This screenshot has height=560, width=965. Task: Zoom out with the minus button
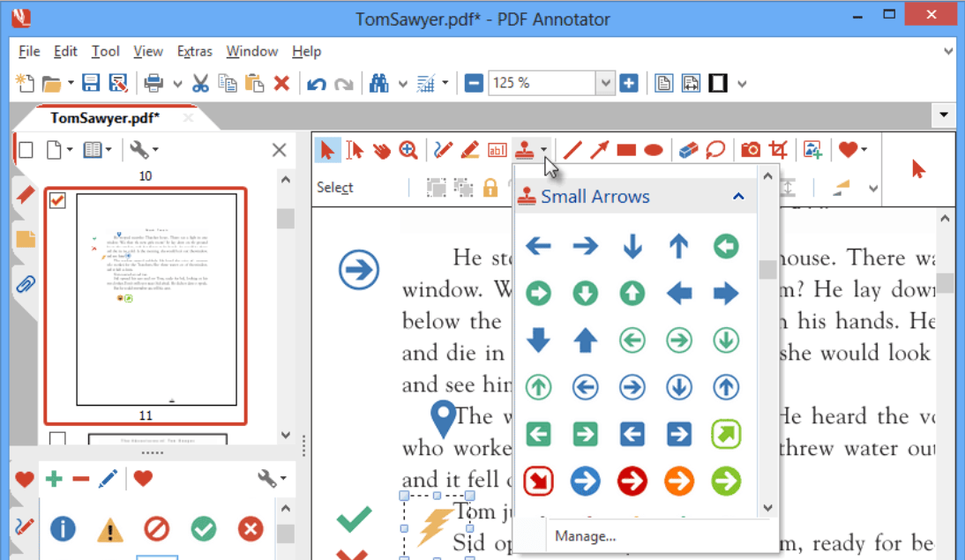coord(474,83)
